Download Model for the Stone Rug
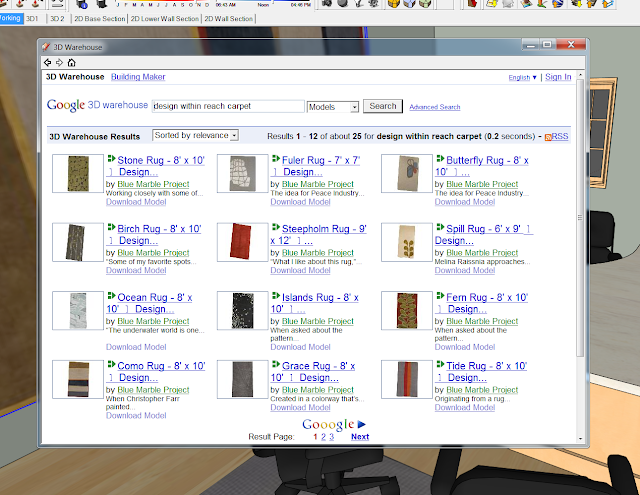Screen dimensions: 640x495 (136, 202)
